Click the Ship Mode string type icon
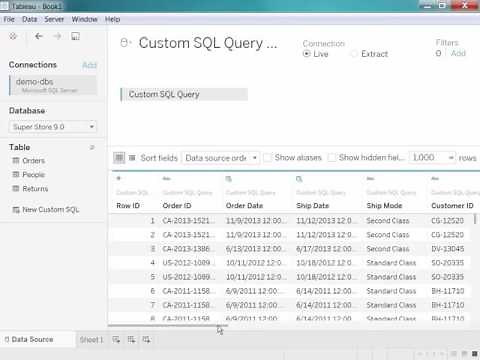The image size is (480, 360). [x=370, y=179]
